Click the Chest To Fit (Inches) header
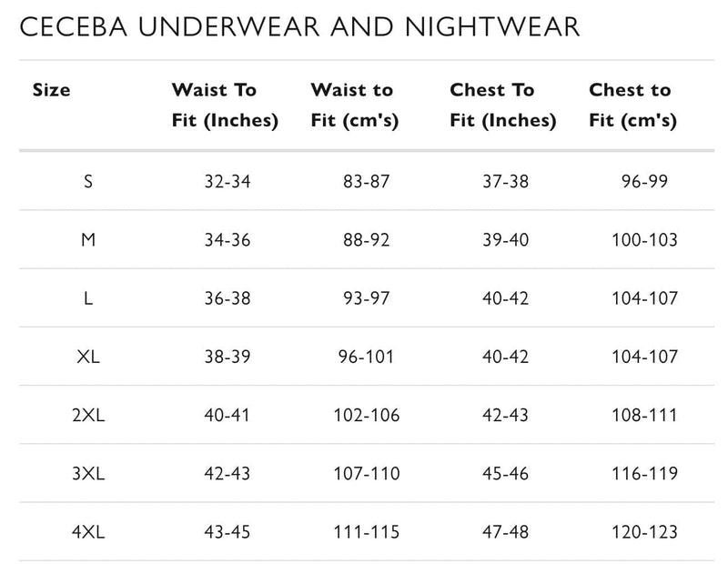 502,105
